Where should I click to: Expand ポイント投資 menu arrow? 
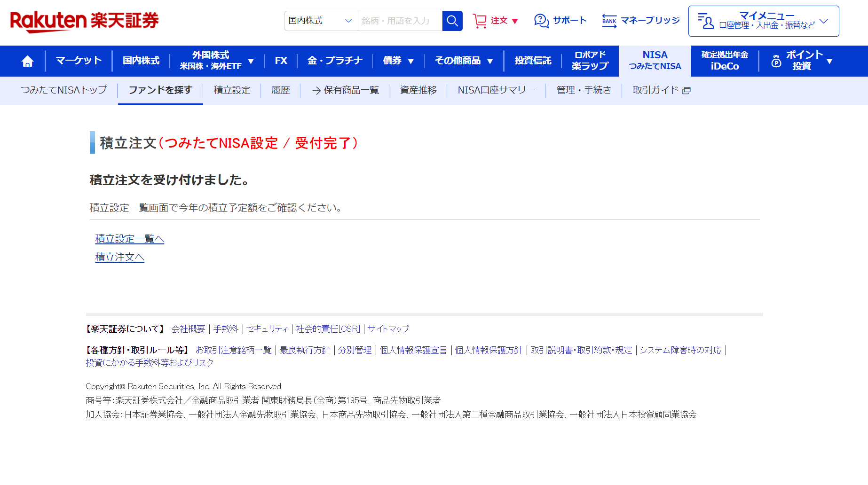(829, 61)
